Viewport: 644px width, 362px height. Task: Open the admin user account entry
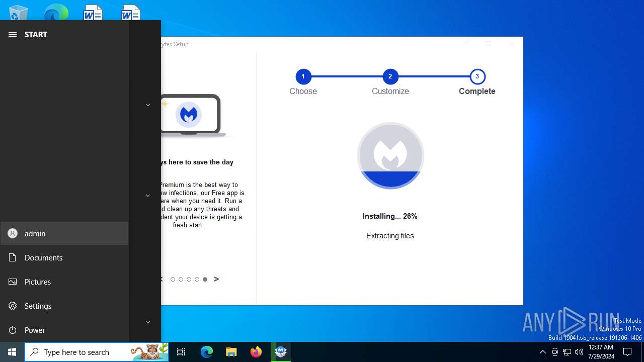click(x=64, y=233)
